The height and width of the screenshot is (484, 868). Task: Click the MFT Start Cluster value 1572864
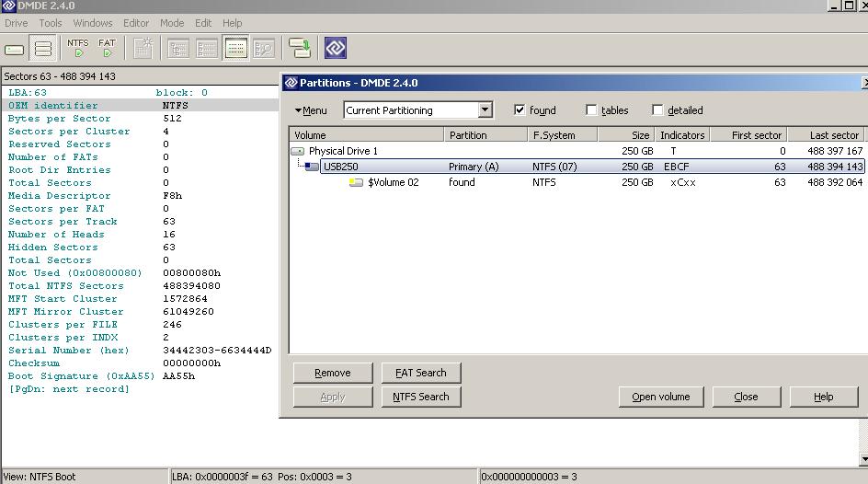185,299
